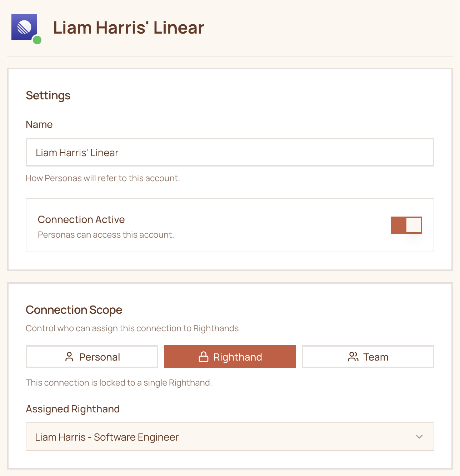Click the Connection Active toggle control
The width and height of the screenshot is (460, 476).
[407, 225]
